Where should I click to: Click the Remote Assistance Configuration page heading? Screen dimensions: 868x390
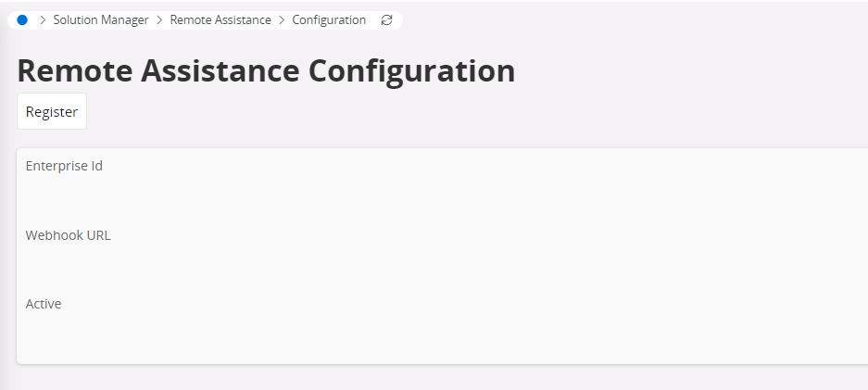[266, 71]
